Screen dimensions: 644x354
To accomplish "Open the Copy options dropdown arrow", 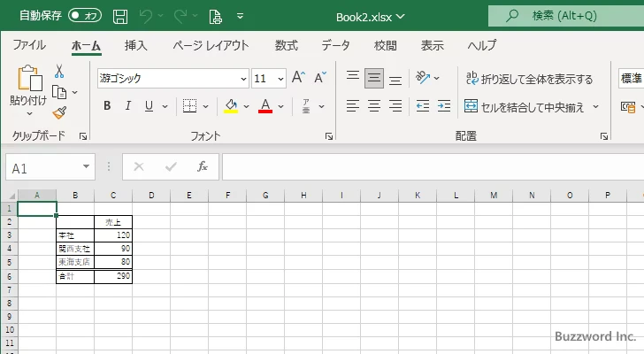I will (x=74, y=92).
